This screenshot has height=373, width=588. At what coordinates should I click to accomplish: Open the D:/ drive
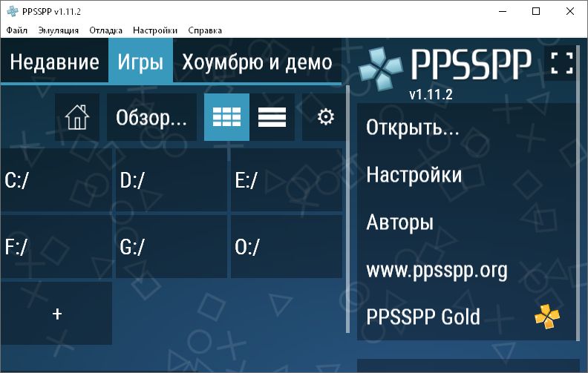pyautogui.click(x=171, y=180)
